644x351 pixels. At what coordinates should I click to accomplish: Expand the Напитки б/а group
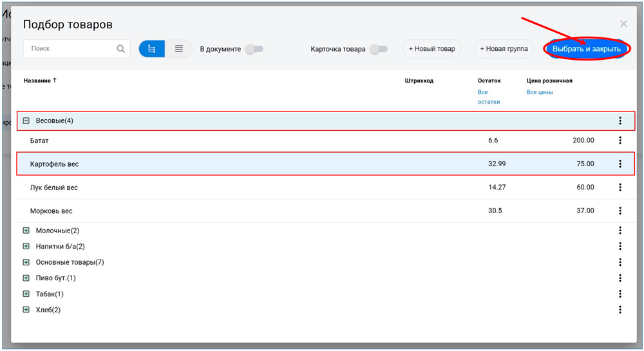26,247
